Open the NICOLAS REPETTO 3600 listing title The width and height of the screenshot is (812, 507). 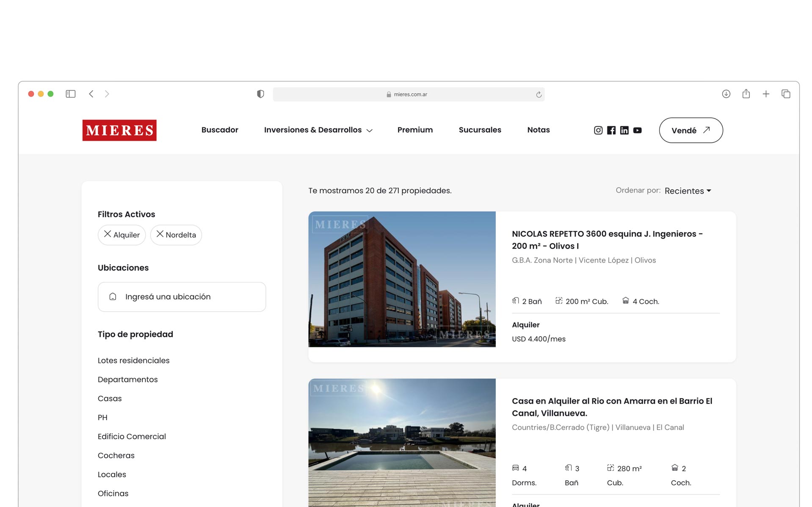(607, 240)
